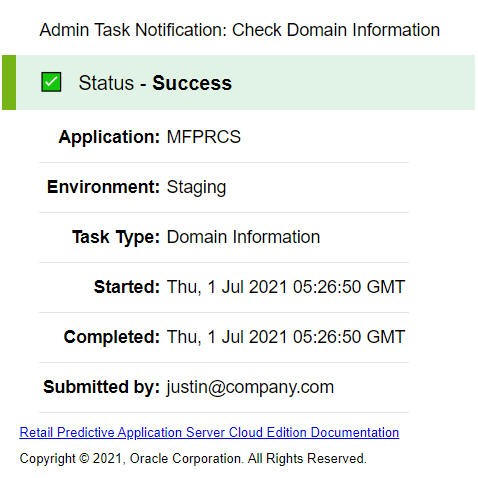Click the Started label
The height and width of the screenshot is (478, 478).
tap(127, 287)
